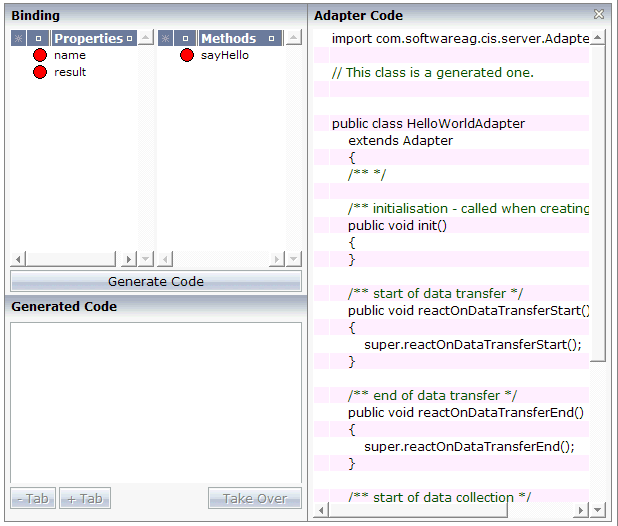Select the result property row
Image resolution: width=618 pixels, height=526 pixels.
click(74, 72)
